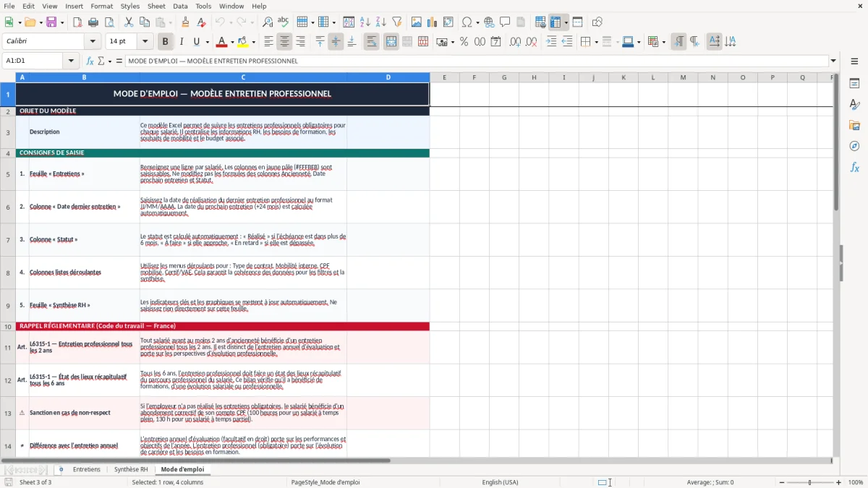Adjust the zoom slider handle
Viewport: 868px width, 488px height.
point(809,482)
